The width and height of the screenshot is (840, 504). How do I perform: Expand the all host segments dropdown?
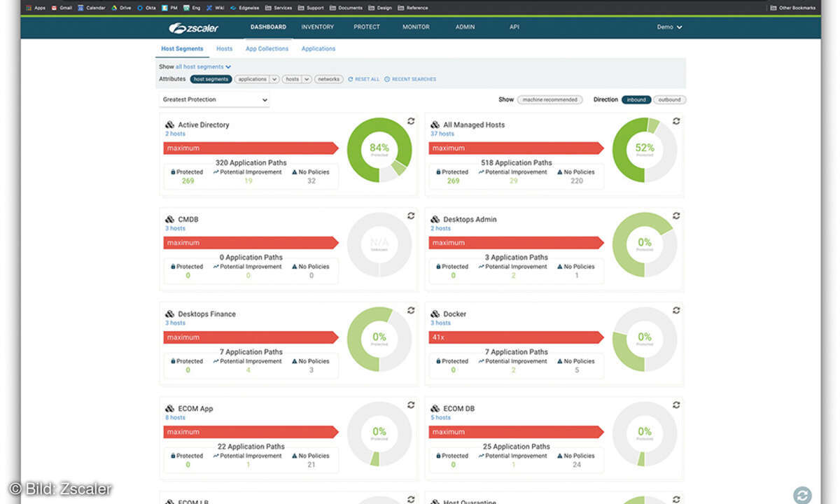coord(203,66)
